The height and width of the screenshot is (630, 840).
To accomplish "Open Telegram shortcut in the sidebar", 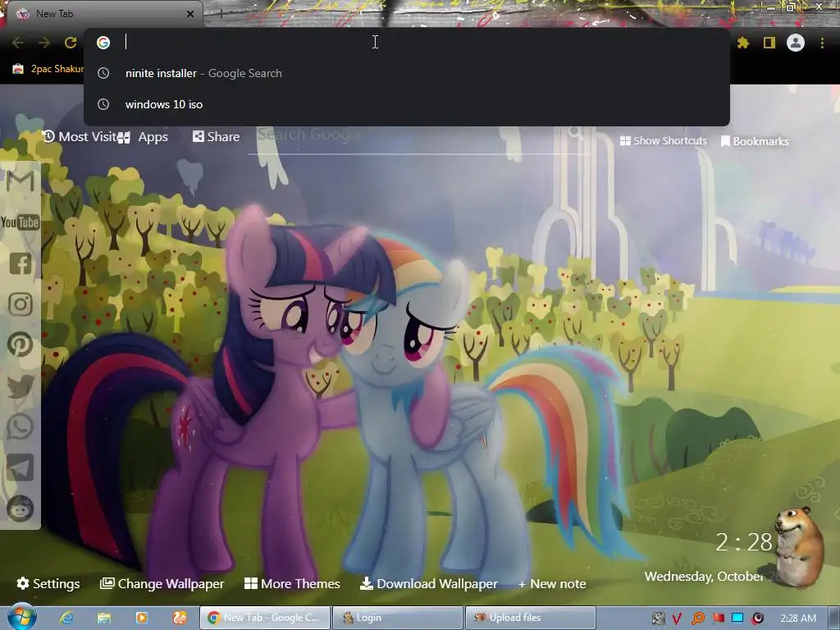I will click(21, 467).
